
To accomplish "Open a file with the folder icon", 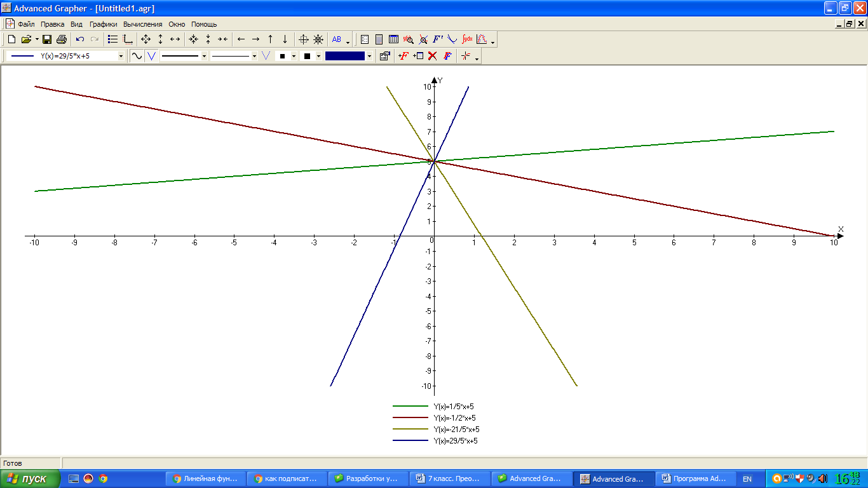I will click(27, 39).
